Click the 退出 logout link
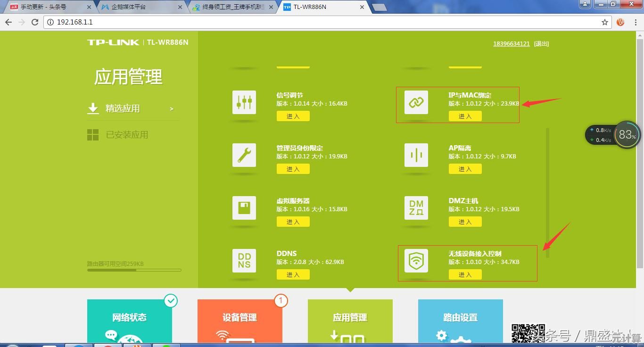Image resolution: width=644 pixels, height=347 pixels. click(x=541, y=44)
